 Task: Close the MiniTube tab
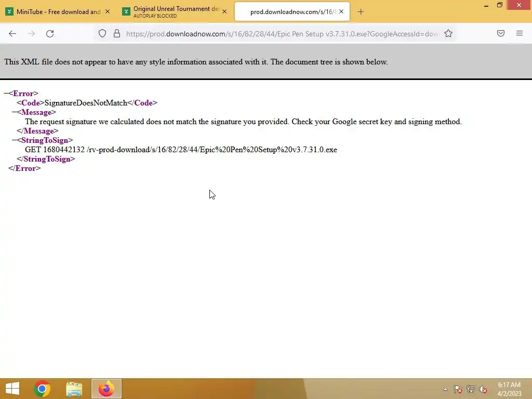coord(107,11)
